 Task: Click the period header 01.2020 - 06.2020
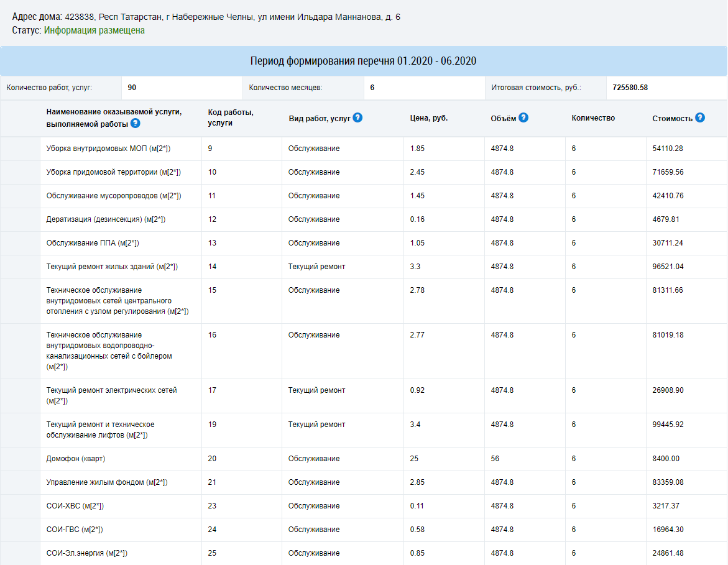pos(364,61)
